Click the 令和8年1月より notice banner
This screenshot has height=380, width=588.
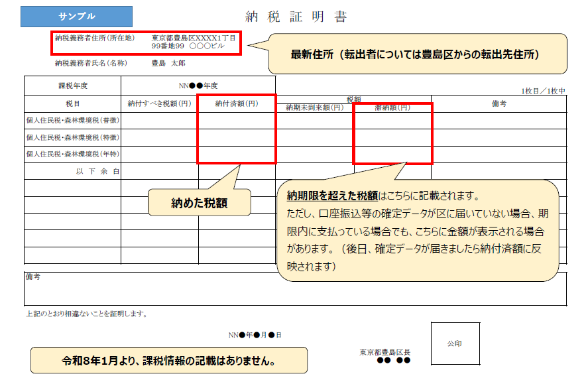(169, 361)
